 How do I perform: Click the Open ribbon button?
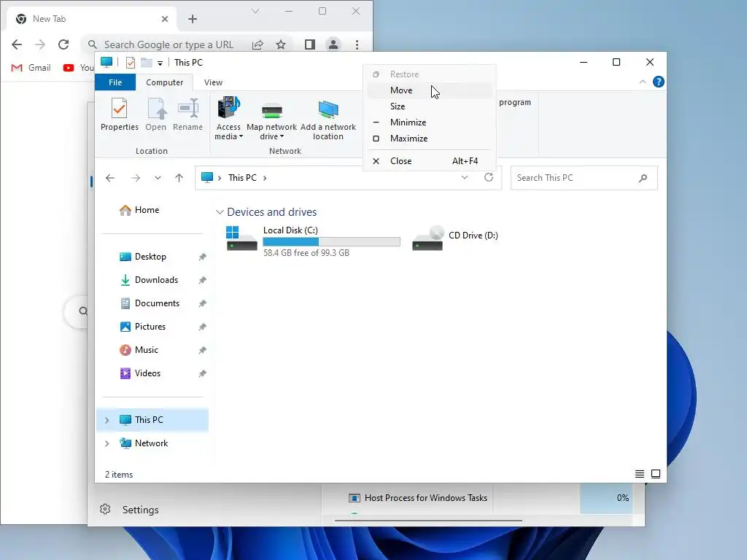tap(156, 114)
